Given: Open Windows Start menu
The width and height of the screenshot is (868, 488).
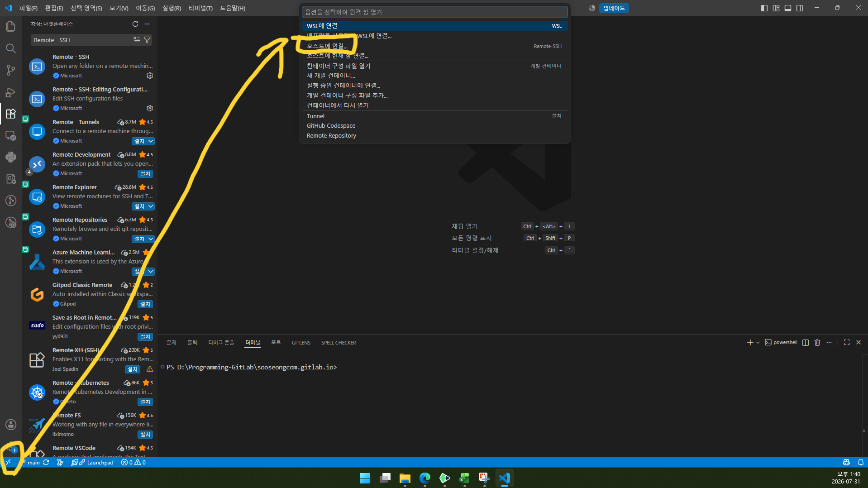Looking at the screenshot, I should point(365,478).
